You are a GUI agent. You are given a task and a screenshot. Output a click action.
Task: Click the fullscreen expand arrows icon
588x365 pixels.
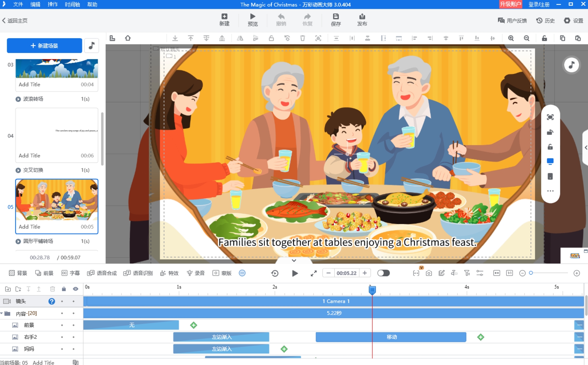[x=314, y=273]
